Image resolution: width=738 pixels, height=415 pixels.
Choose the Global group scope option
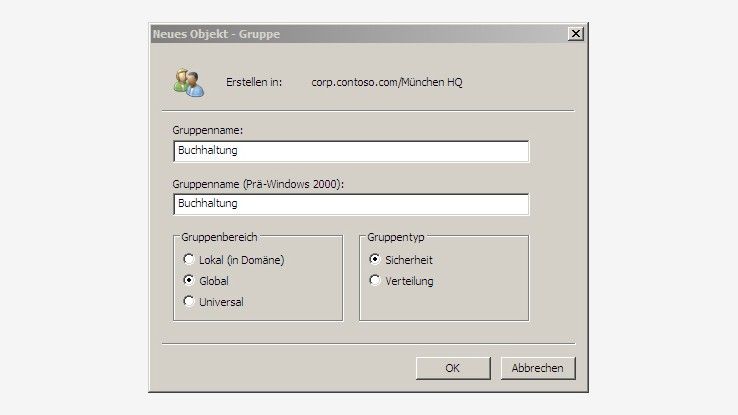[x=188, y=281]
